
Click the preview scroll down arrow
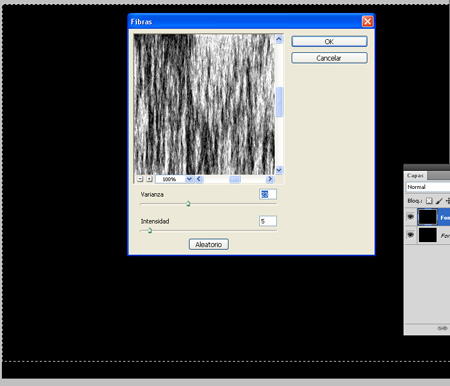279,170
